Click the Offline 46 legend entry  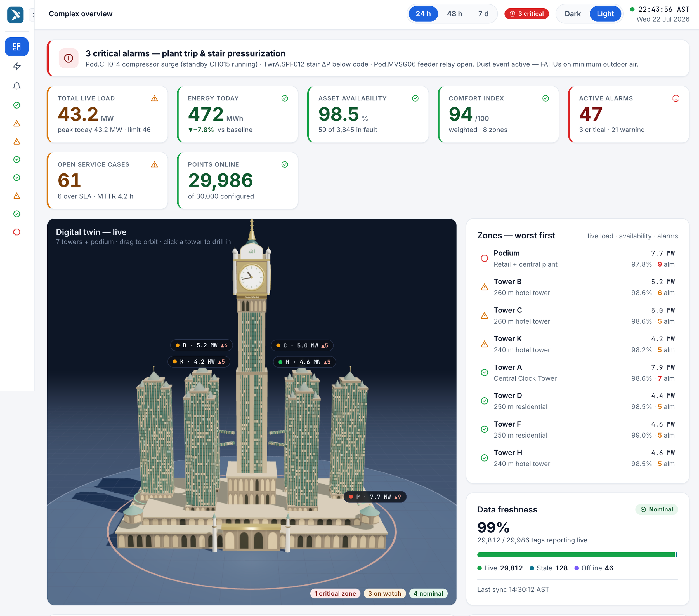coord(594,568)
